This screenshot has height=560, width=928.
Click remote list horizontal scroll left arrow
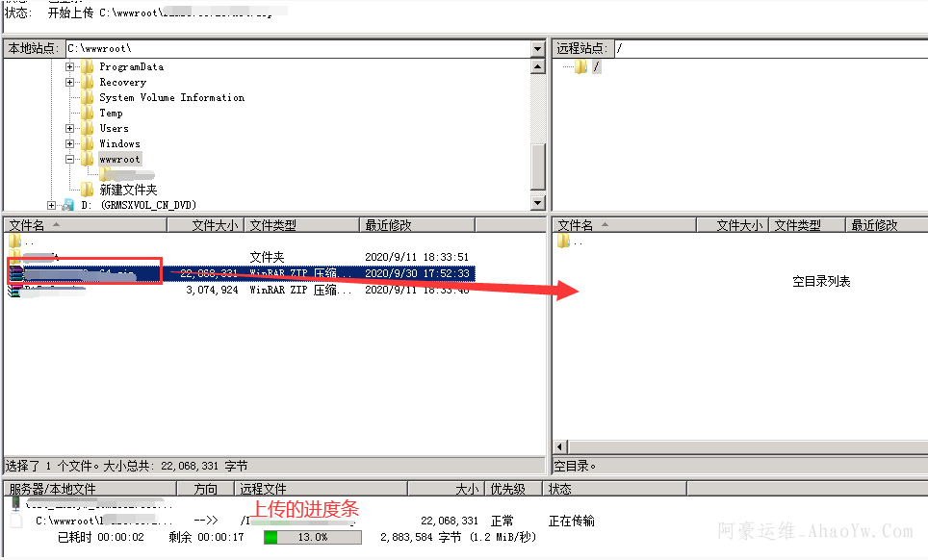(560, 447)
